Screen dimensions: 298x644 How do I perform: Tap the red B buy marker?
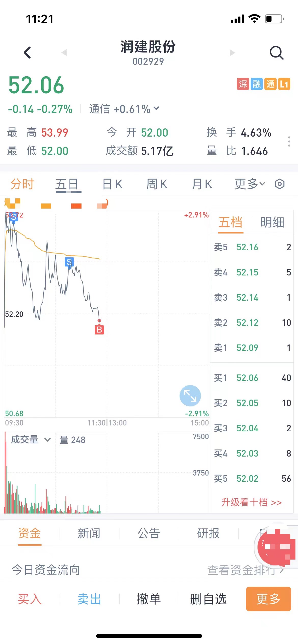point(99,330)
